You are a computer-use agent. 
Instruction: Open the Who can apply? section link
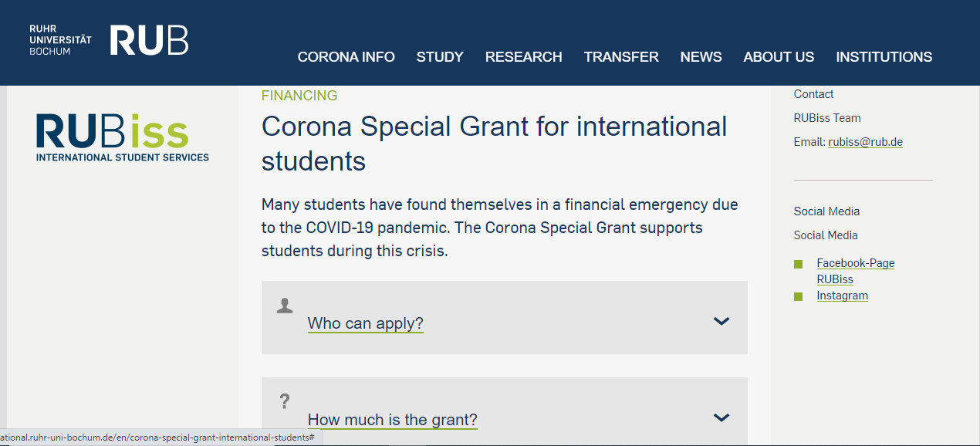(x=366, y=323)
